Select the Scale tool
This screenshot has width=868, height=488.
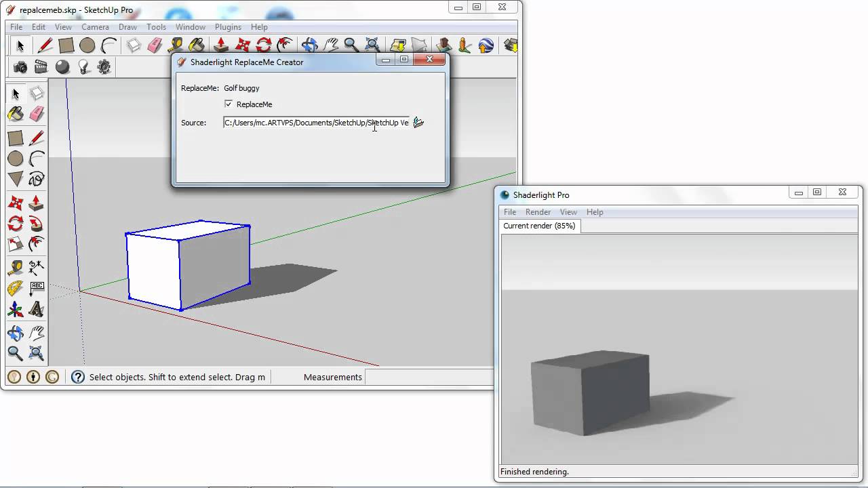tap(16, 245)
